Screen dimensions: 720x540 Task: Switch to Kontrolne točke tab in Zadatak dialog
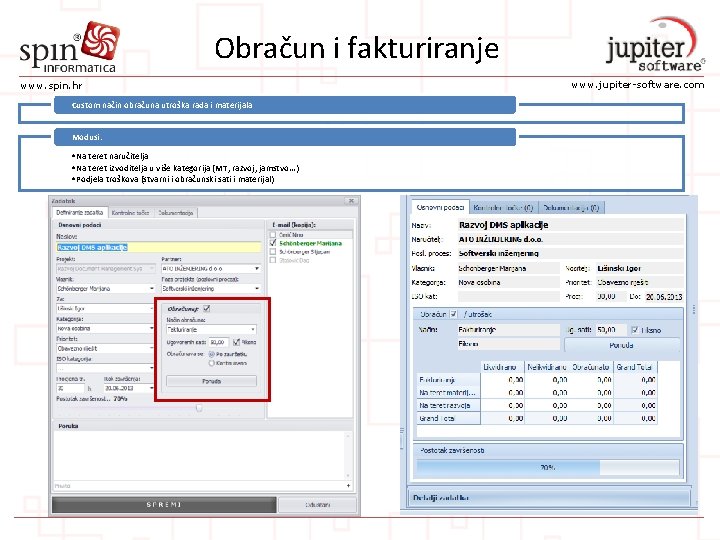coord(130,213)
